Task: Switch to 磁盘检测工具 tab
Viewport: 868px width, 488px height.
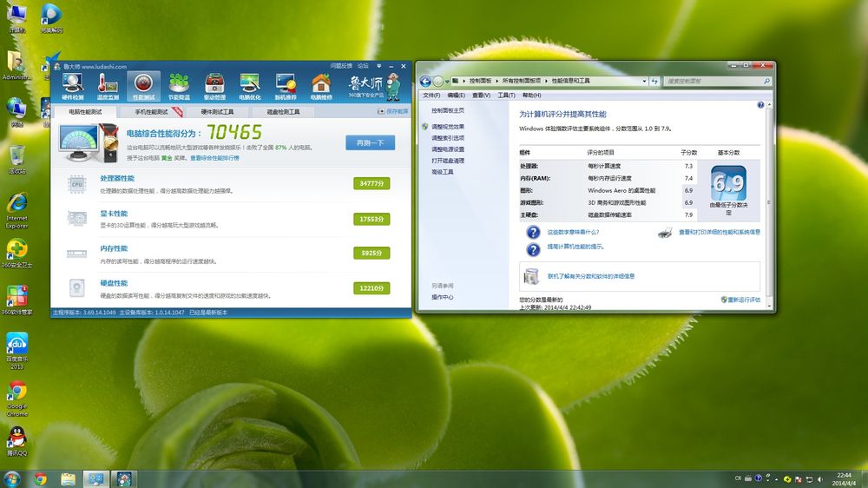Action: pyautogui.click(x=284, y=112)
